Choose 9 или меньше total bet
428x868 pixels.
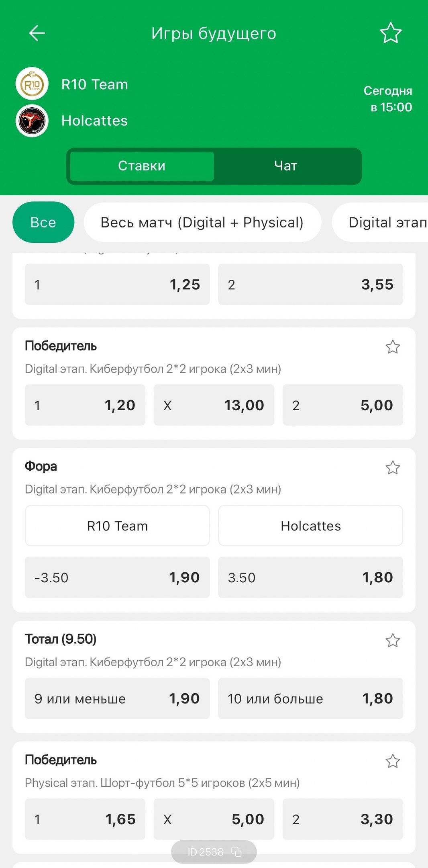(117, 698)
